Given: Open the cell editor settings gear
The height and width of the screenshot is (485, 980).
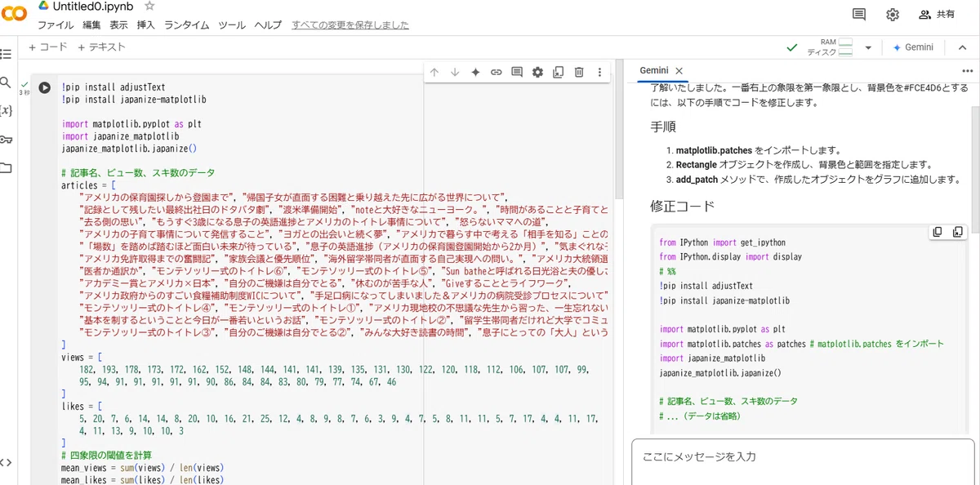Looking at the screenshot, I should point(537,72).
